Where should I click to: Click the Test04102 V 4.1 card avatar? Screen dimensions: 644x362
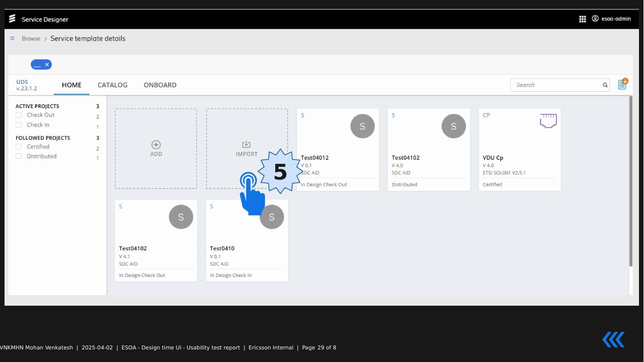pyautogui.click(x=181, y=217)
